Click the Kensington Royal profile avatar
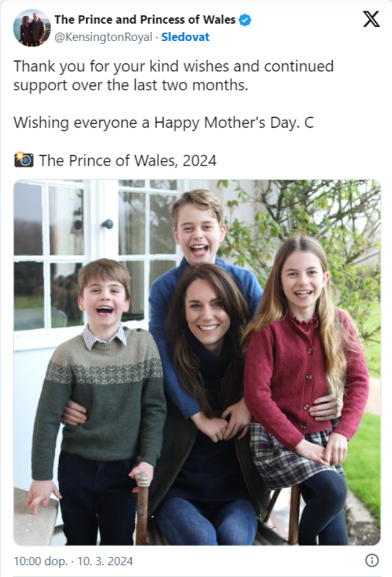 32,28
